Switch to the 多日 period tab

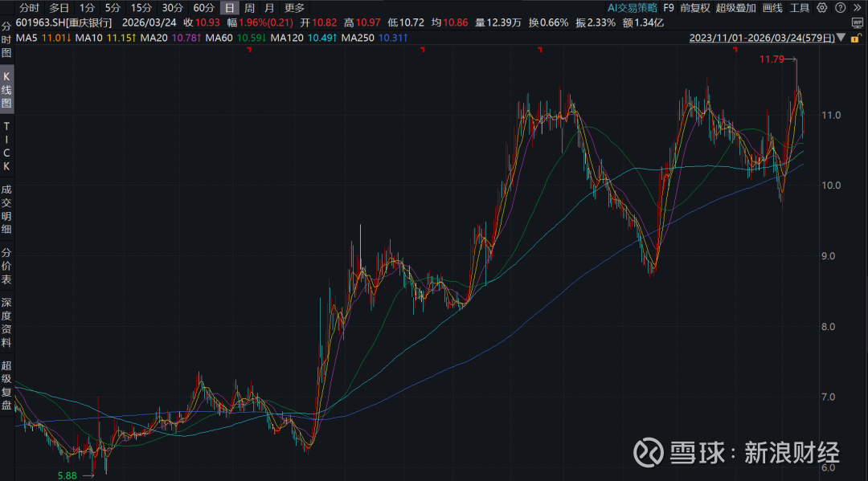pyautogui.click(x=59, y=8)
